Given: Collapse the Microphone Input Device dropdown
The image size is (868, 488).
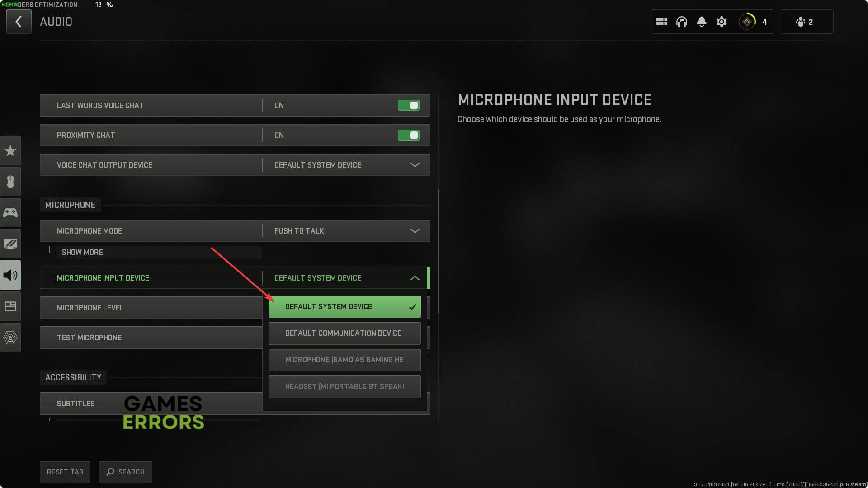Looking at the screenshot, I should point(415,278).
